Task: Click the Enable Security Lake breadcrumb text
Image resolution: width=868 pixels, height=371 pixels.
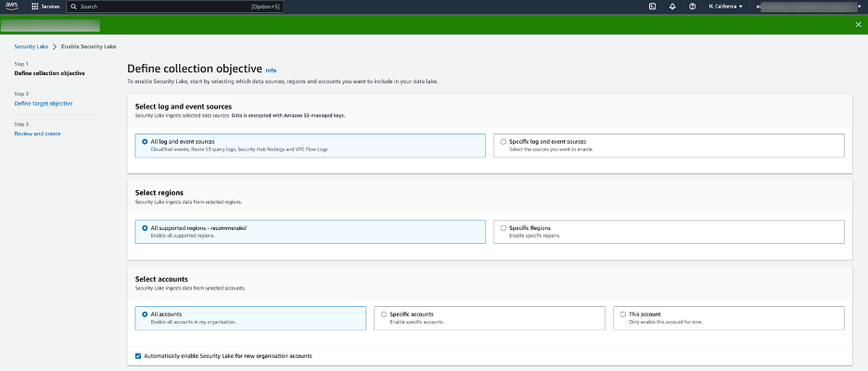Action: click(89, 46)
